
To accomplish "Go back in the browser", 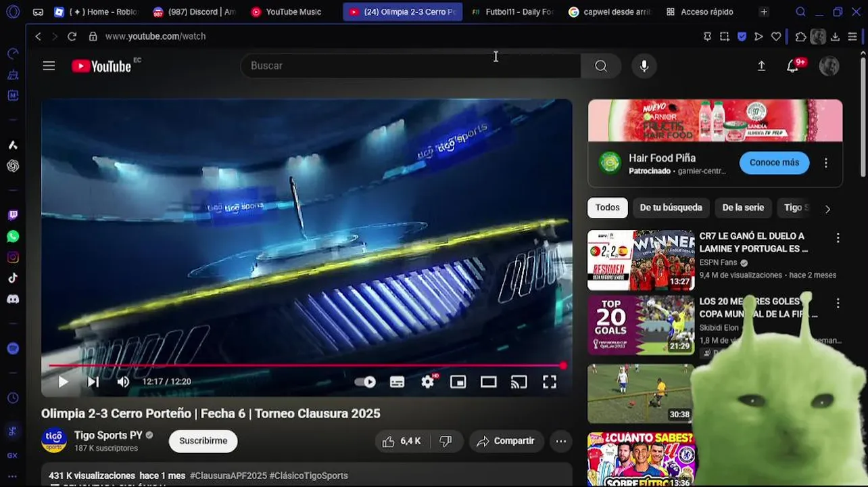I will (x=38, y=37).
